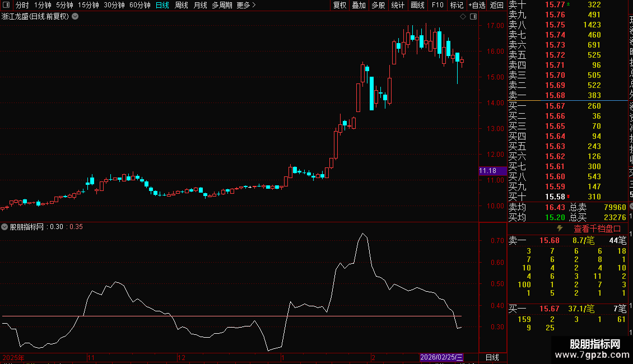Click the 0.70 indicator axis label
The height and width of the screenshot is (364, 633).
[x=497, y=240]
